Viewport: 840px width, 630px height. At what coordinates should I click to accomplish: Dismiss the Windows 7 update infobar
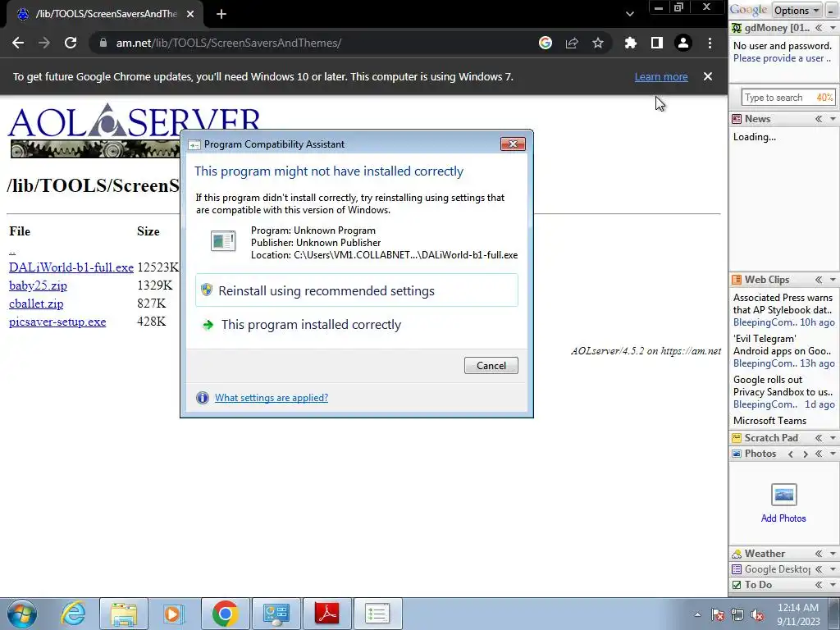(x=708, y=76)
